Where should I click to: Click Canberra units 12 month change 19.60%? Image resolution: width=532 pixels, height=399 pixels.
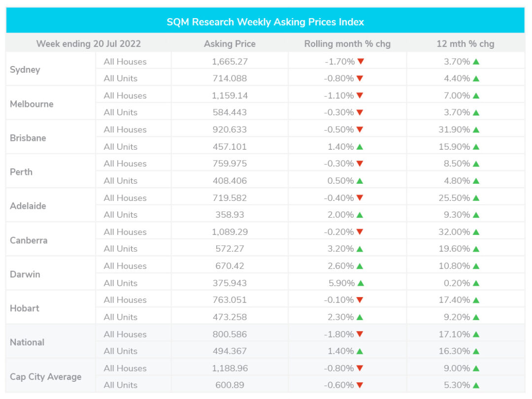click(454, 249)
